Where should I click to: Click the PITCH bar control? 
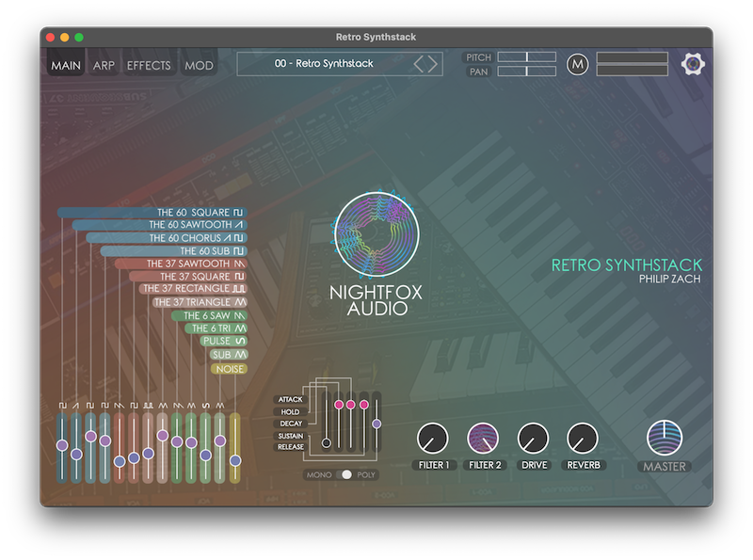pos(527,57)
